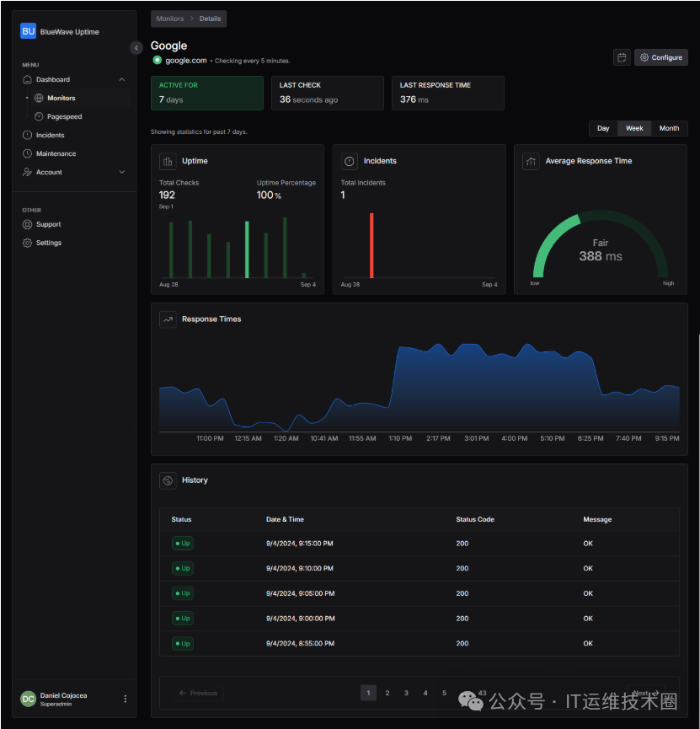
Task: Click the Response Times trend icon
Action: tap(168, 319)
